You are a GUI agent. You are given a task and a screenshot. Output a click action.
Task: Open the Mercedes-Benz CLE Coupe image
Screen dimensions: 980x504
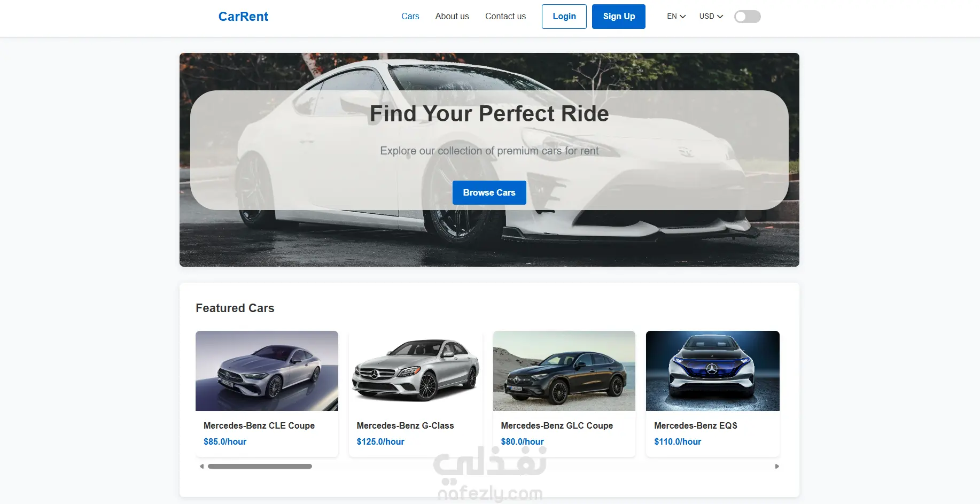(x=267, y=371)
